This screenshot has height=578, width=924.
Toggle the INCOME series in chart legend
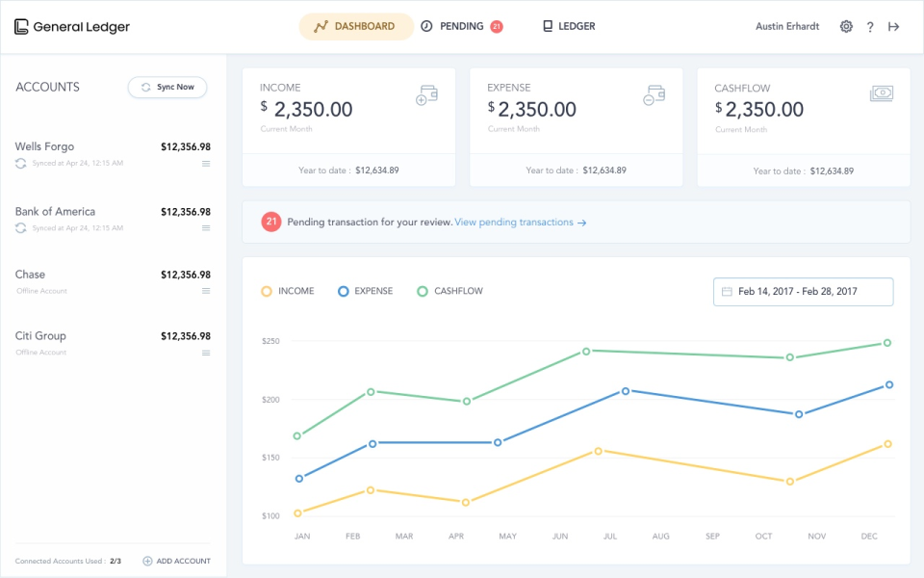[288, 291]
